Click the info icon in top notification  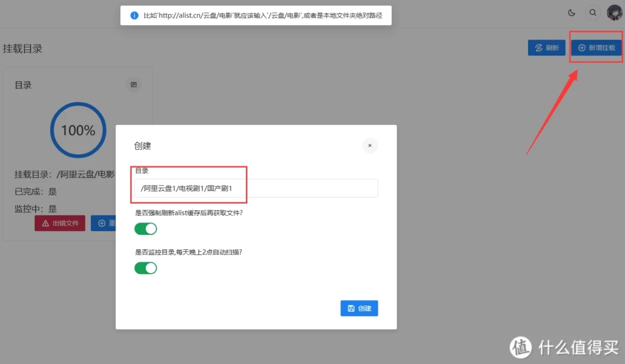[134, 15]
